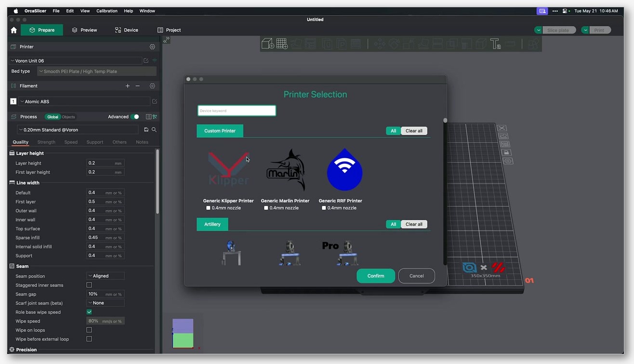Collapse the Layer height section
This screenshot has width=634, height=364.
pyautogui.click(x=30, y=153)
